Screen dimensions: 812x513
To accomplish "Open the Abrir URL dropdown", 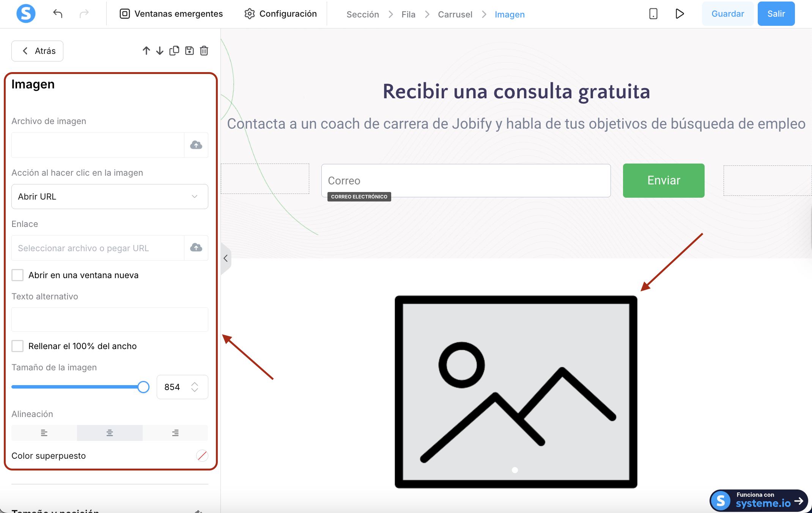I will tap(110, 197).
